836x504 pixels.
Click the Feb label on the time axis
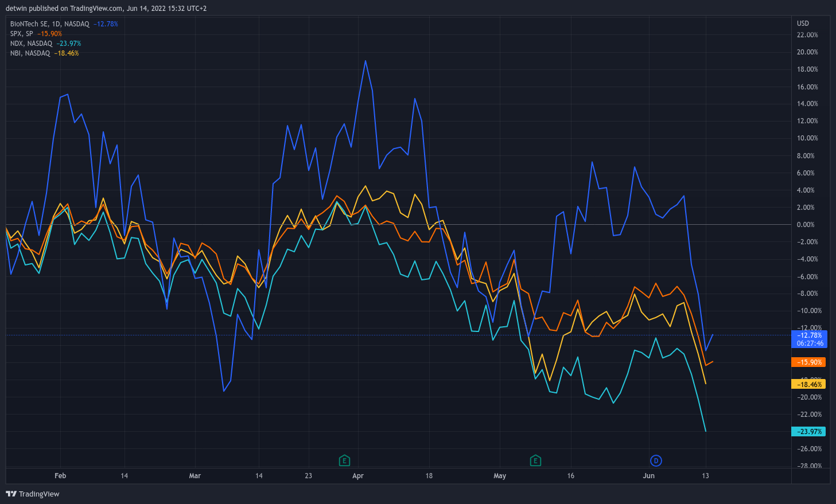point(60,476)
